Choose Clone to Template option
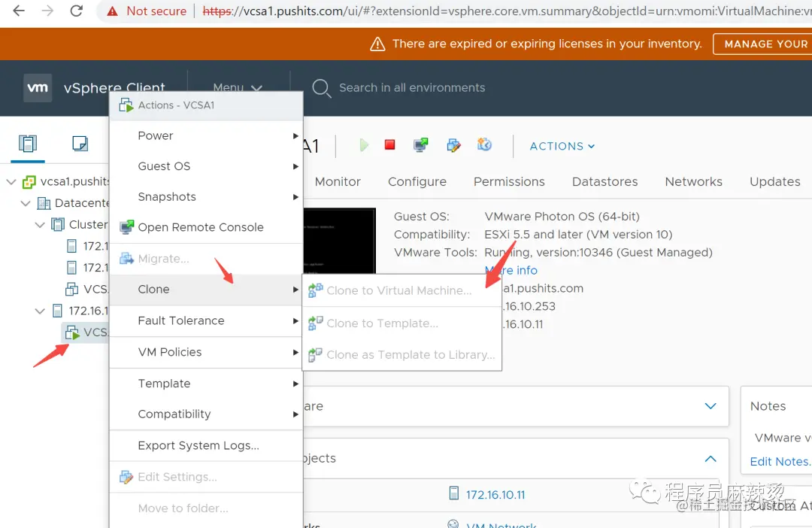 [401, 323]
